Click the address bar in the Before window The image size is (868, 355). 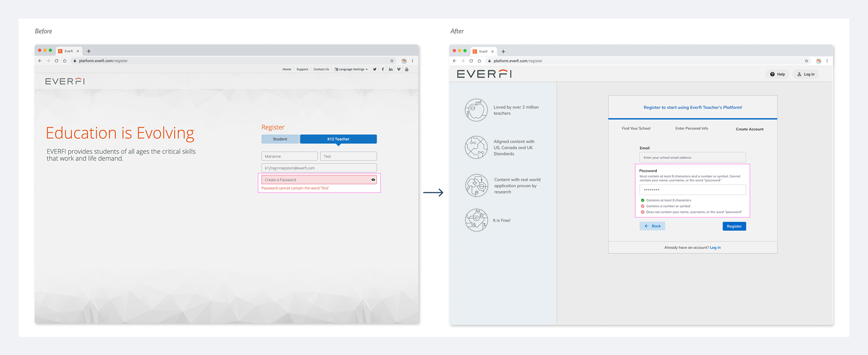pos(233,61)
